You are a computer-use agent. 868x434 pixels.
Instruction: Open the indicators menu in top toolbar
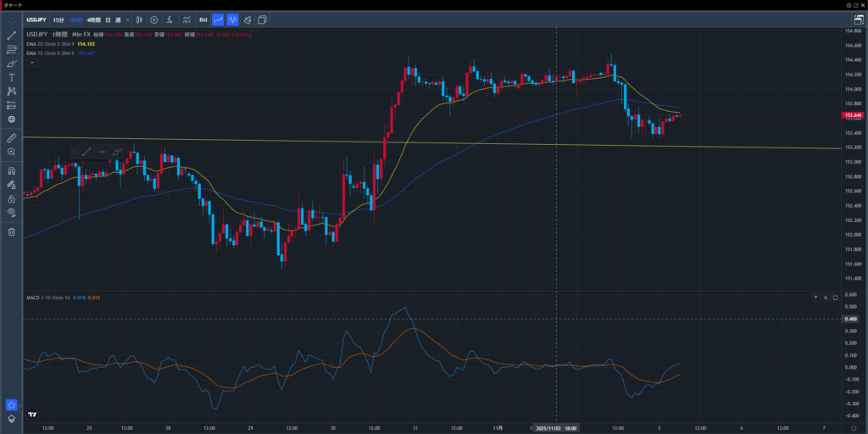[170, 19]
